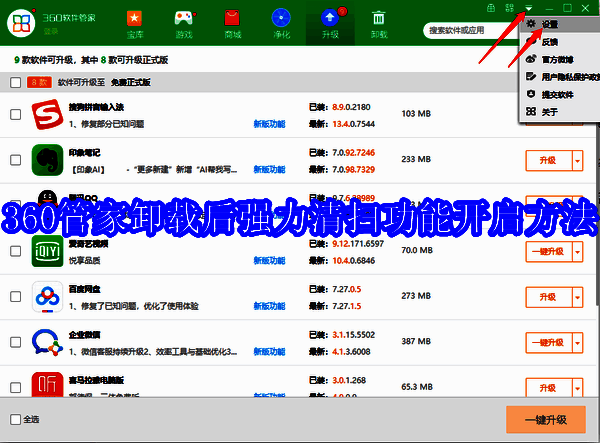Click the 喜马拉雅 red app icon

(47, 384)
